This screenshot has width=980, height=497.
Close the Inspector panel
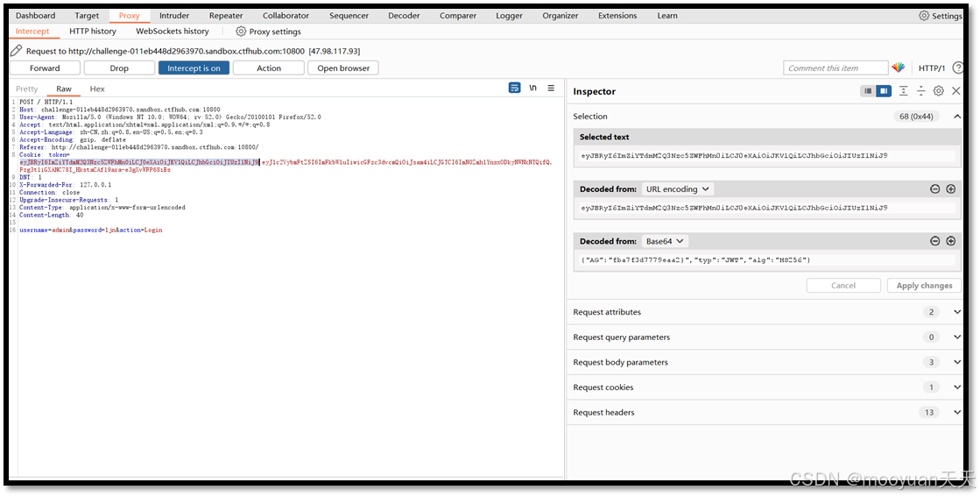(956, 91)
